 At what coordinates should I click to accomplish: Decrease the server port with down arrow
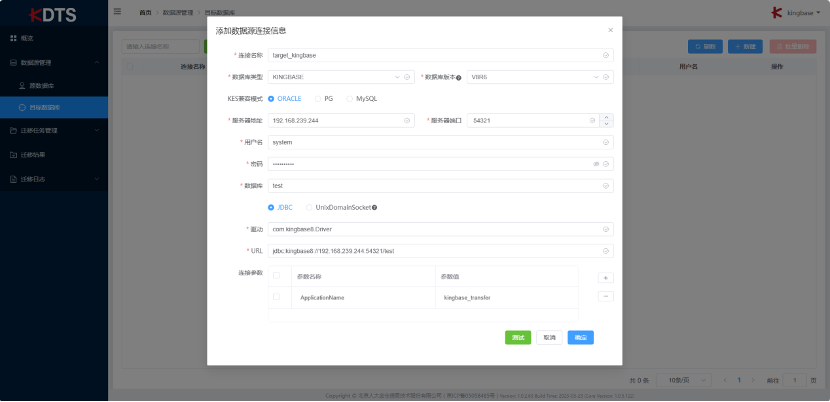[607, 124]
